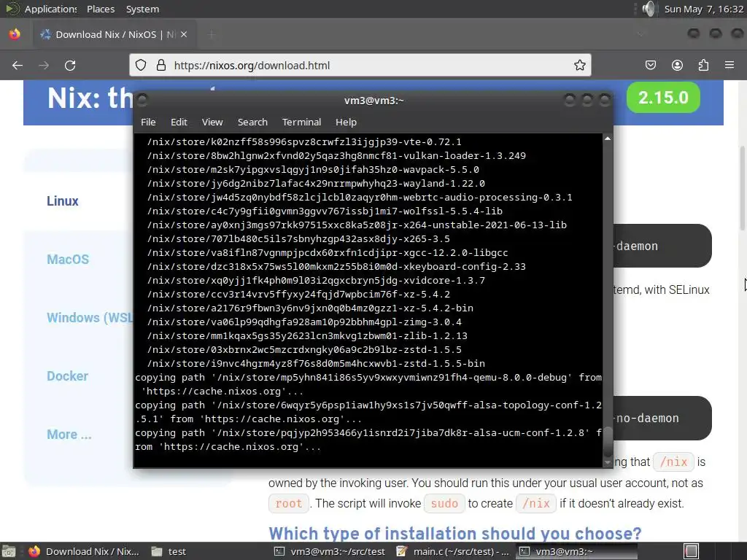Click the vulkan-loader-1.3.249 store path line
The height and width of the screenshot is (560, 747).
(336, 156)
